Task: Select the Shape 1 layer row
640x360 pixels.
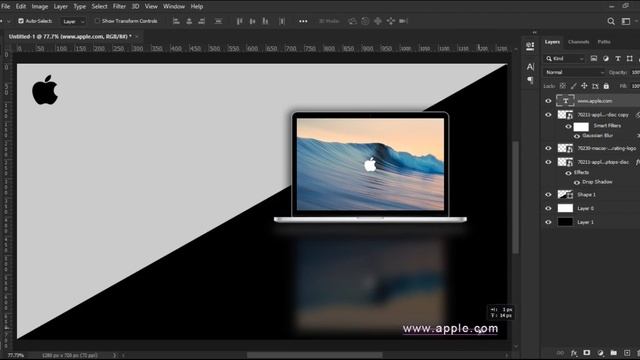Action: click(590, 195)
